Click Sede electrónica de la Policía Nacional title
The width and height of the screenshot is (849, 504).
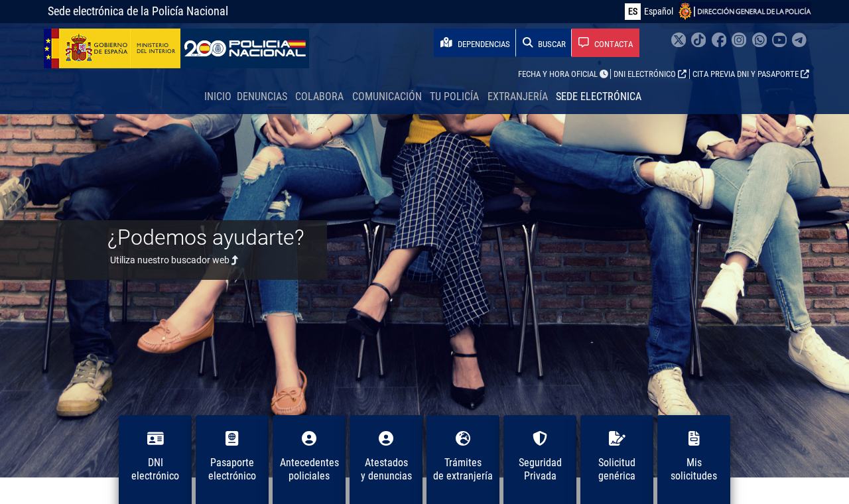click(138, 11)
